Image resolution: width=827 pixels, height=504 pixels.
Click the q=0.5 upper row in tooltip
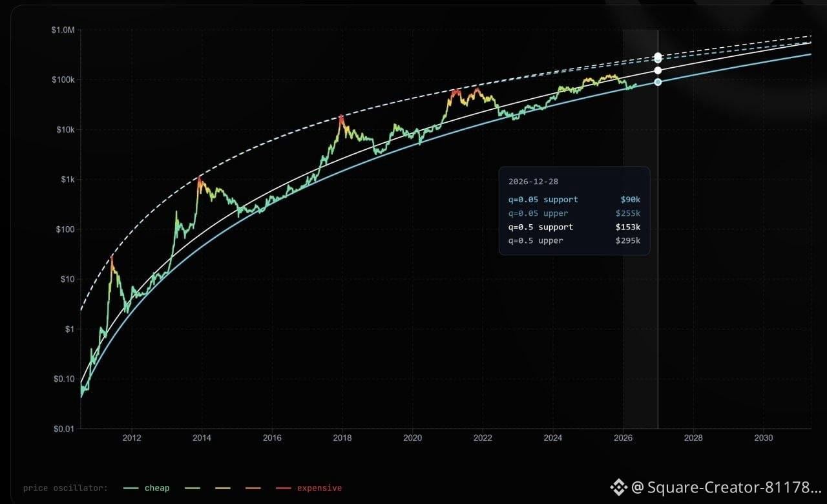(574, 240)
